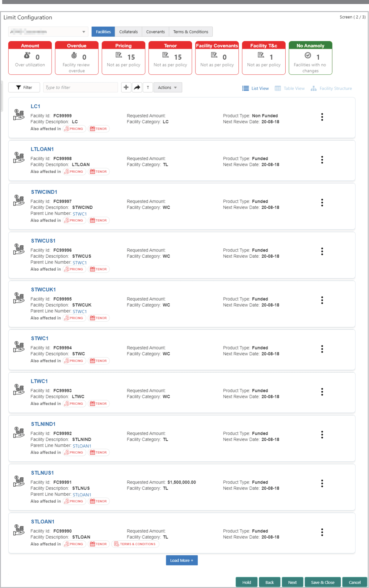Click Terms & Conditions tag on STLOAN1
Image resolution: width=369 pixels, height=588 pixels.
135,544
